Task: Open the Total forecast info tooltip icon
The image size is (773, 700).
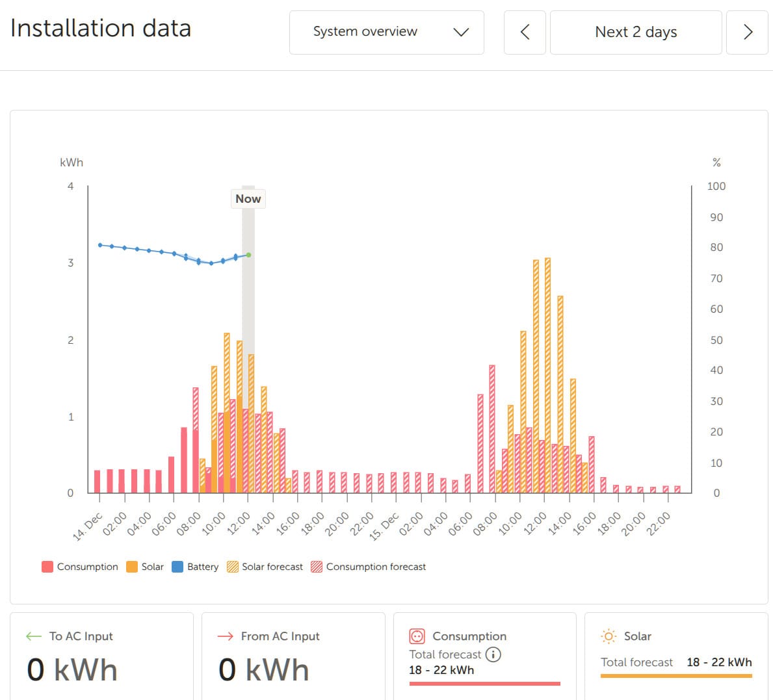Action: (493, 655)
